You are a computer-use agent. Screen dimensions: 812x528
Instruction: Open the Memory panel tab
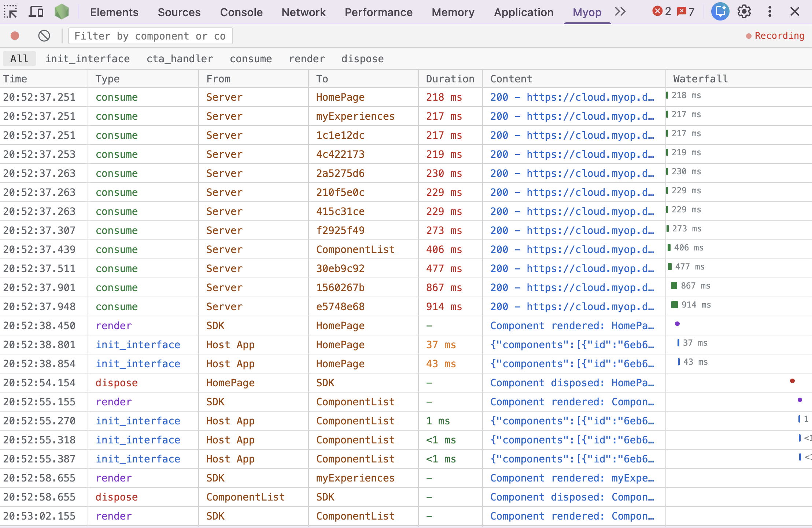click(x=453, y=12)
